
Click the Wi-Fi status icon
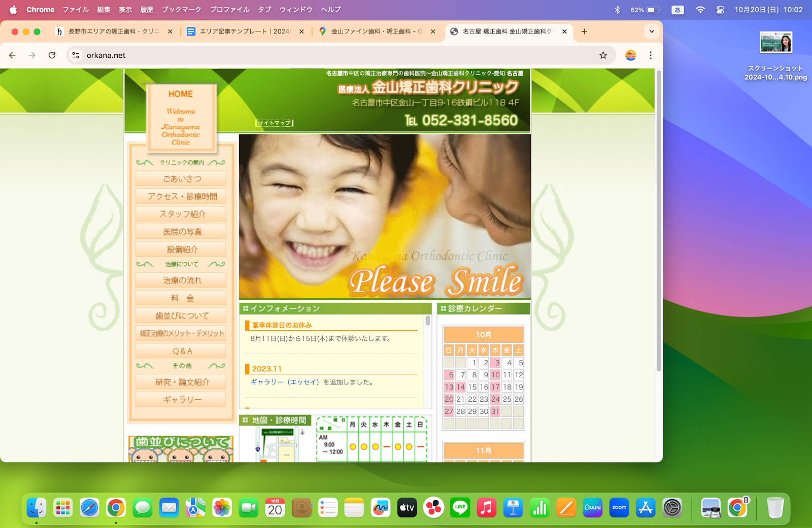pyautogui.click(x=700, y=10)
